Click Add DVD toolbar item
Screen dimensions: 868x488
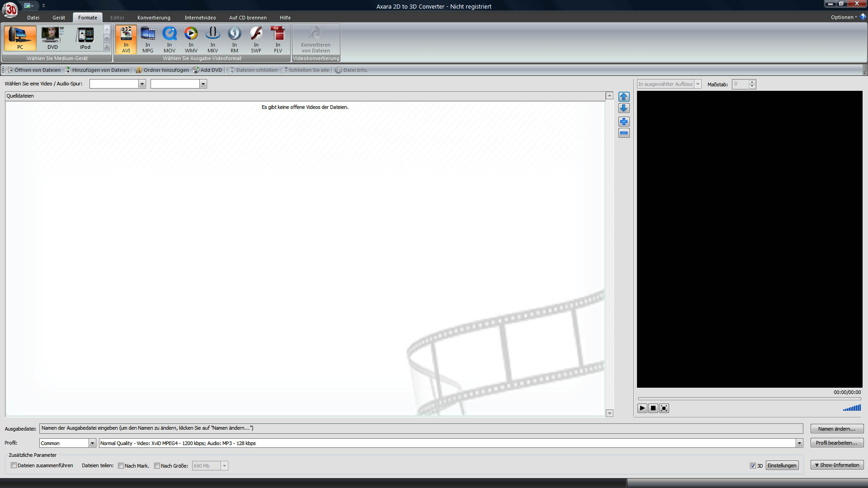pyautogui.click(x=207, y=70)
